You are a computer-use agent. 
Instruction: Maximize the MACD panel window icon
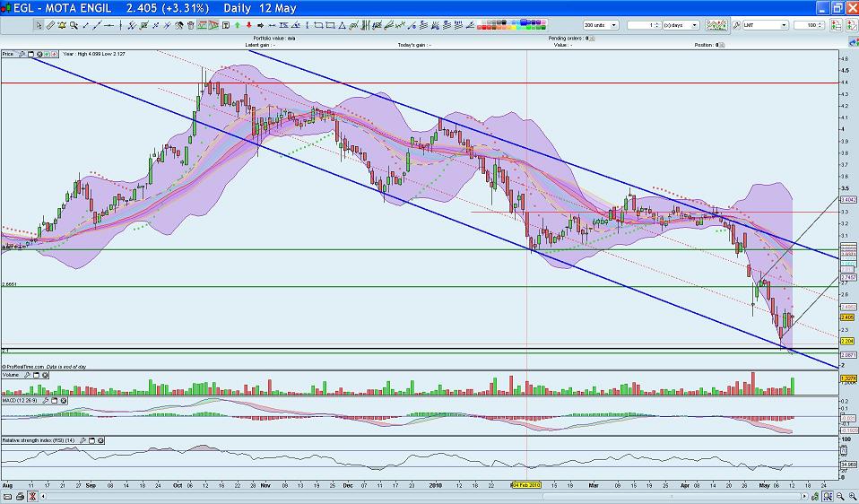tap(54, 401)
